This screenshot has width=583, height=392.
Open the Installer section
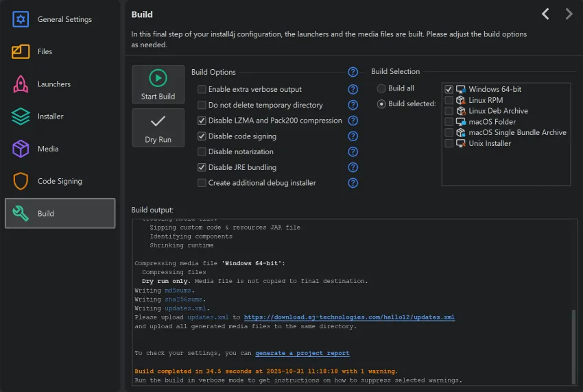click(60, 117)
